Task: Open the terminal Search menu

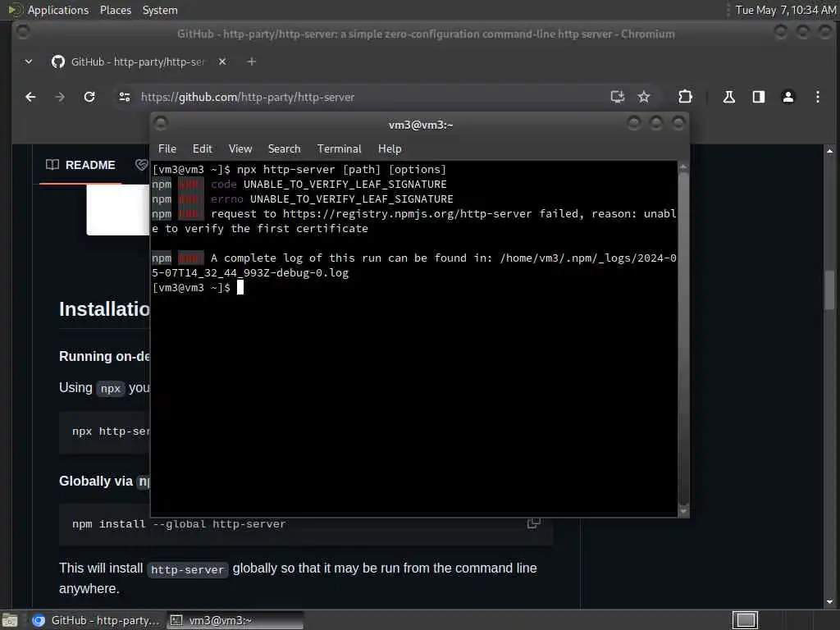Action: point(284,149)
